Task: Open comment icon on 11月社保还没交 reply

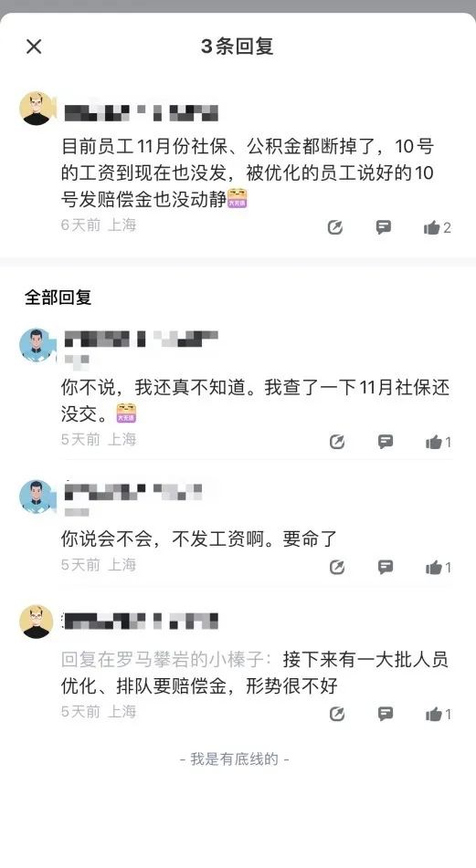Action: 386,441
